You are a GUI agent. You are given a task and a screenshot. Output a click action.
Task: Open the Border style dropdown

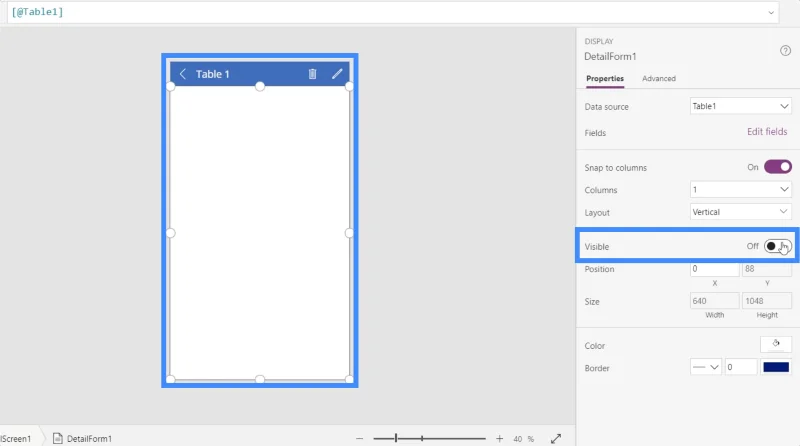(x=706, y=367)
